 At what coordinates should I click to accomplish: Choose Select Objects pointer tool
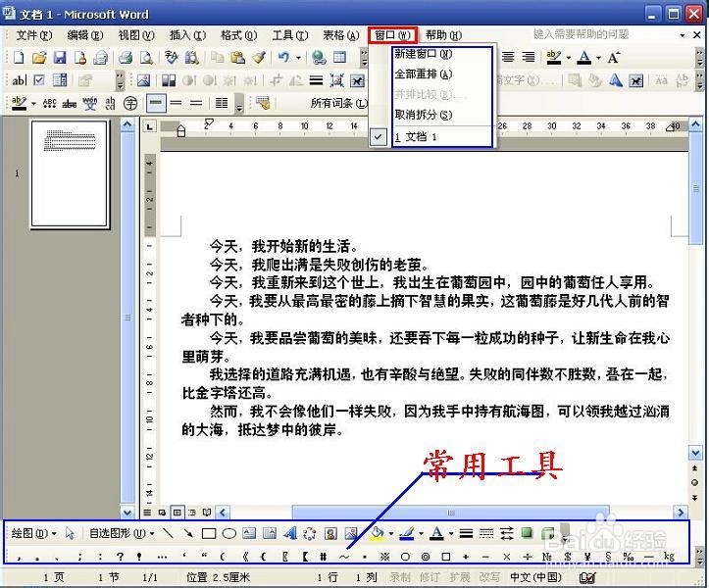point(70,533)
